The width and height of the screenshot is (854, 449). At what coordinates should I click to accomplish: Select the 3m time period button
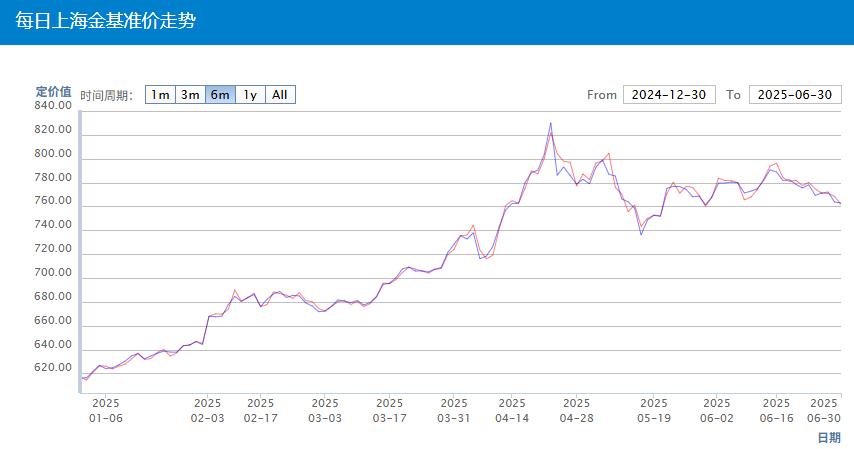191,95
